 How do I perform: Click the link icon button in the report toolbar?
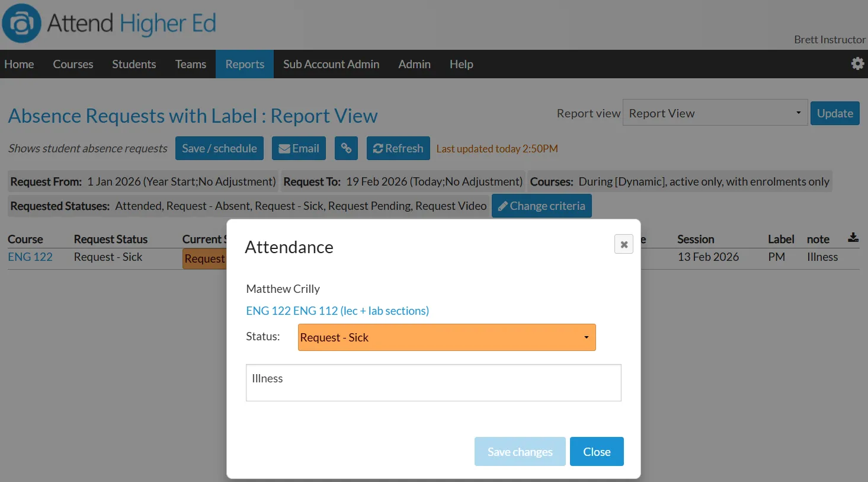tap(346, 148)
